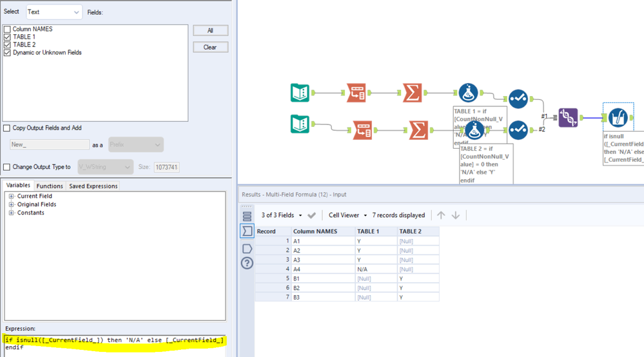Open the 3 of 3 Fields dropdown
644x357 pixels.
(281, 215)
